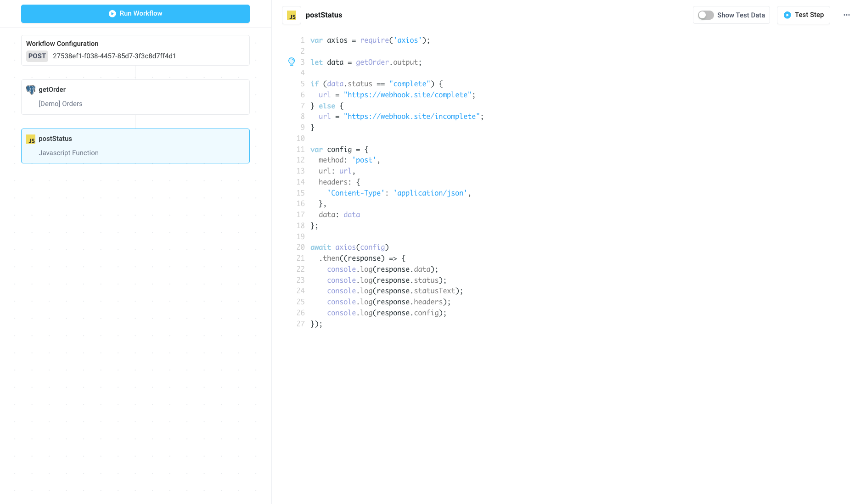Click the postStatus title to rename it
The width and height of the screenshot is (866, 504).
click(323, 15)
